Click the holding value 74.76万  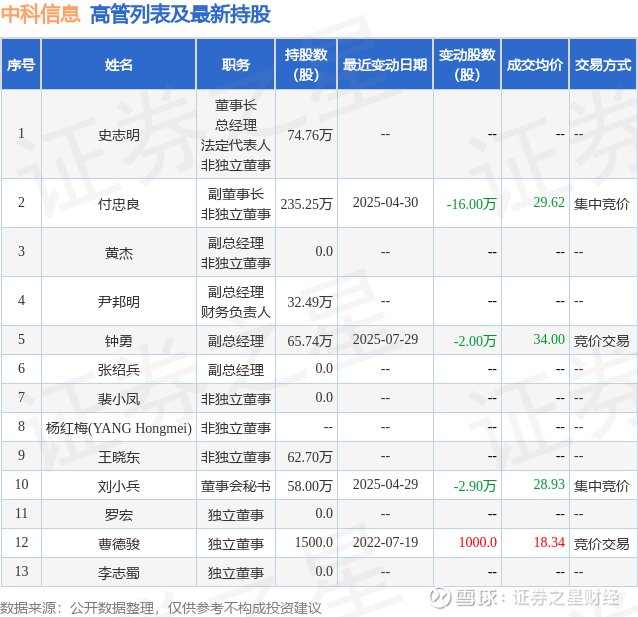(310, 135)
